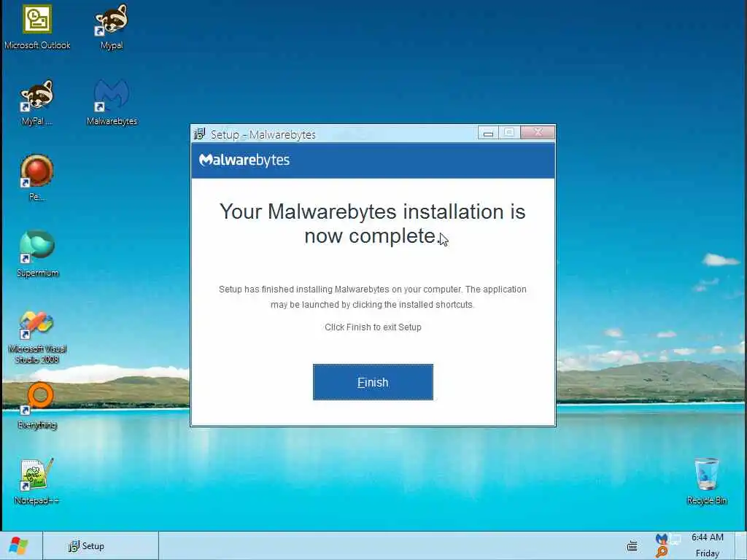The height and width of the screenshot is (560, 747).
Task: Close the Setup - Malwarebytes window
Action: [x=538, y=133]
